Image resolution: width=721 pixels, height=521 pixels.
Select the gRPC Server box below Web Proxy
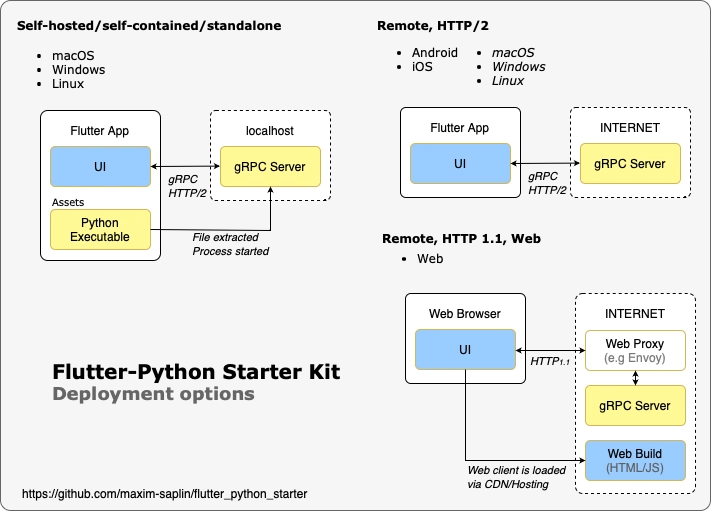pos(635,406)
